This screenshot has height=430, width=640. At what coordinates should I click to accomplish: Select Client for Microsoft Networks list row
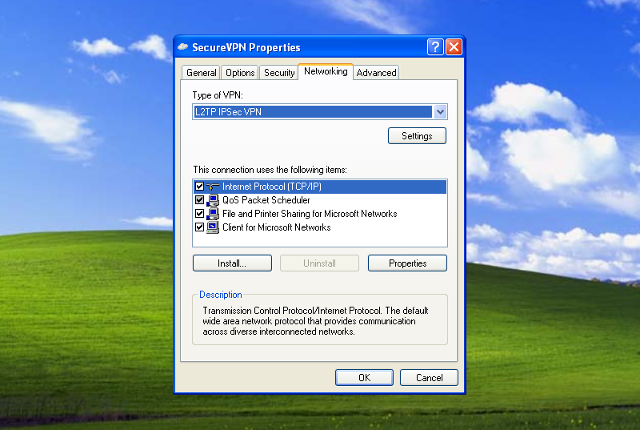[320, 227]
